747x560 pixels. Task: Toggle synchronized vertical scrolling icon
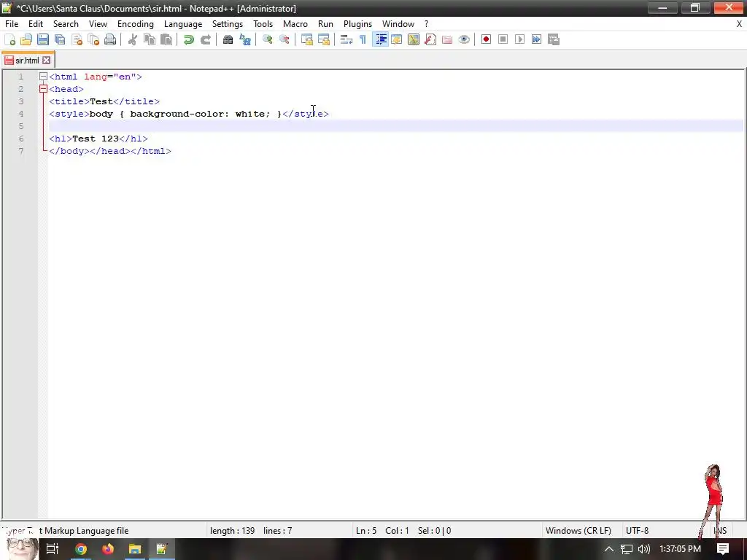click(x=307, y=39)
